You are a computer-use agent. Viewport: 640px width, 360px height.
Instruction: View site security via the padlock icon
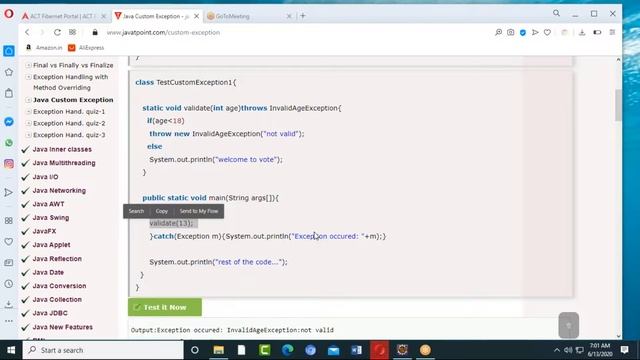pos(95,32)
